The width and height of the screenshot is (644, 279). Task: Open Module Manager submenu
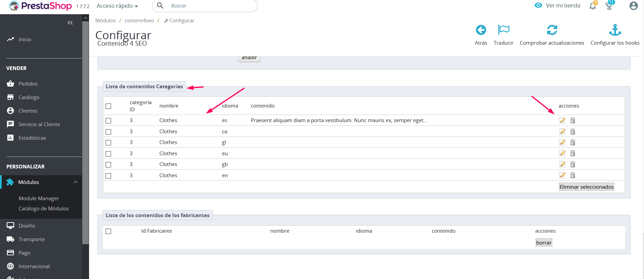click(x=39, y=198)
